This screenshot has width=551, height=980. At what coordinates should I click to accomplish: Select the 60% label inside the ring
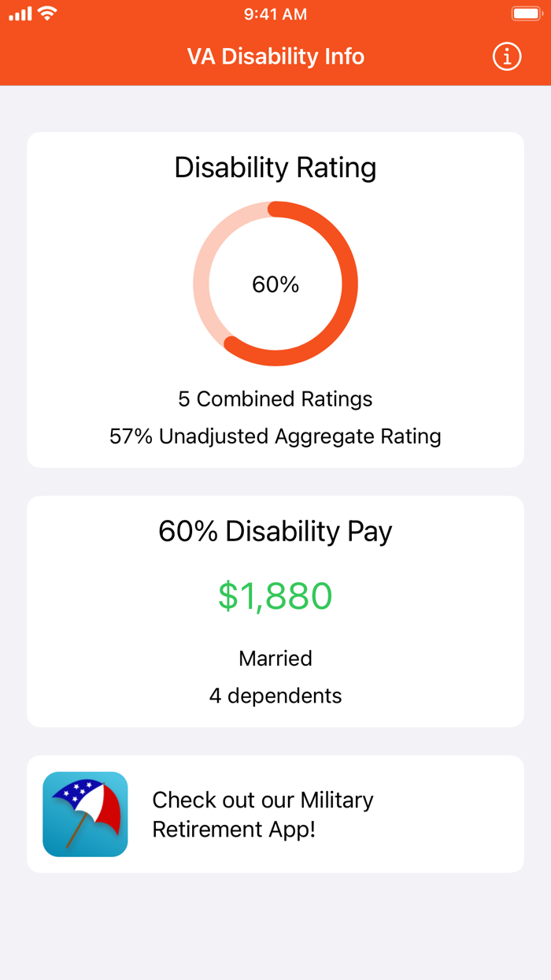coord(275,284)
